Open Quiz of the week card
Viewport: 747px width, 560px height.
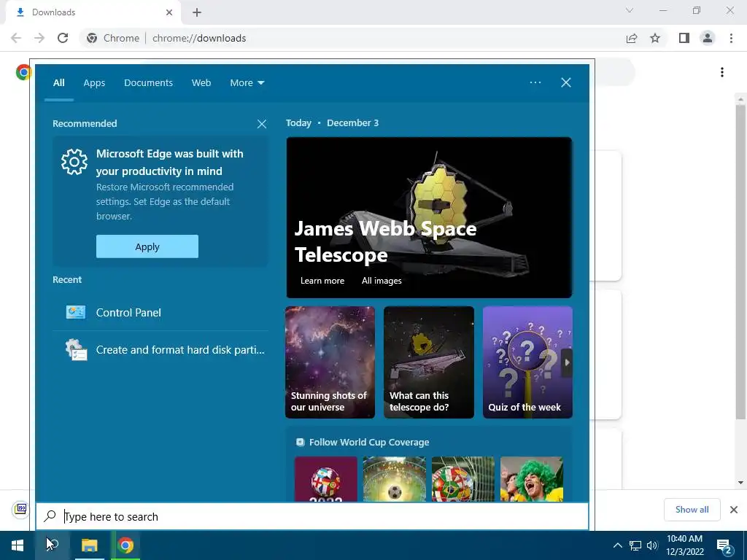click(527, 362)
